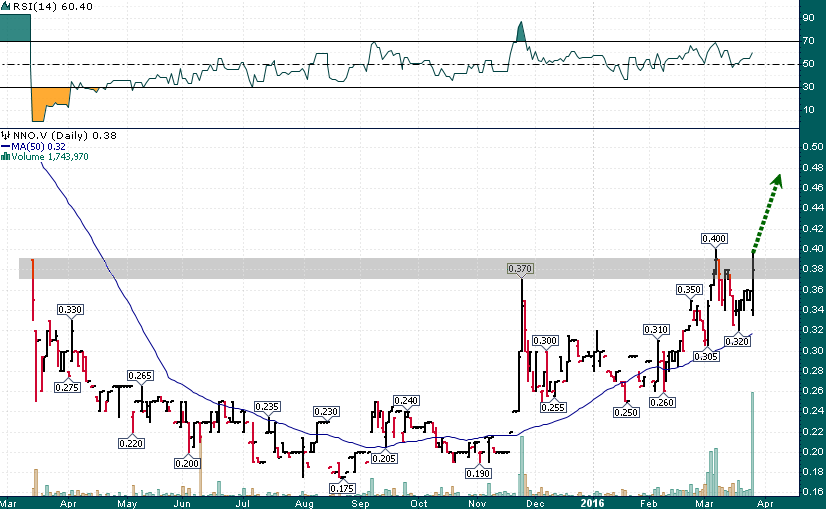Click the tall volume bar in late March
This screenshot has width=826, height=509.
[752, 444]
